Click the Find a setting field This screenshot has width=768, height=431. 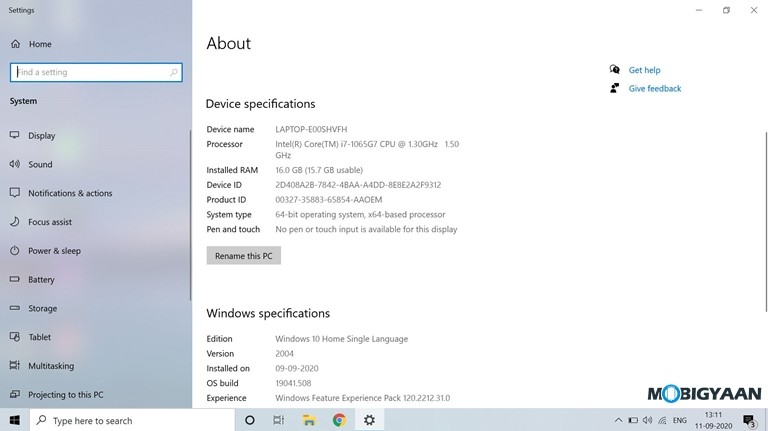[96, 72]
